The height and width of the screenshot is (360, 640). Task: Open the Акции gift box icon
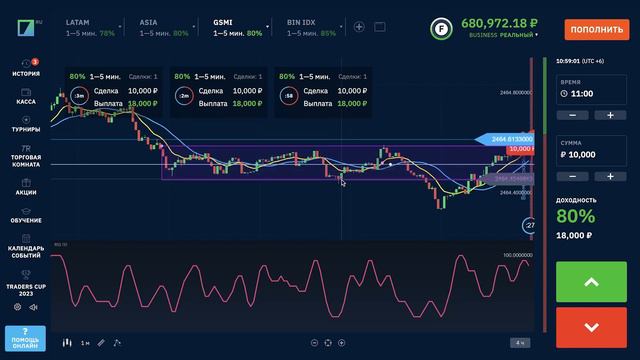[26, 182]
